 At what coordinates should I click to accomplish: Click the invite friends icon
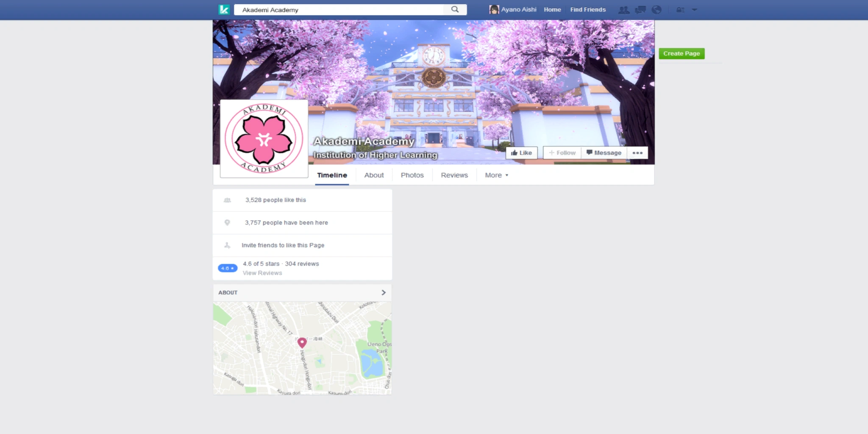(227, 245)
